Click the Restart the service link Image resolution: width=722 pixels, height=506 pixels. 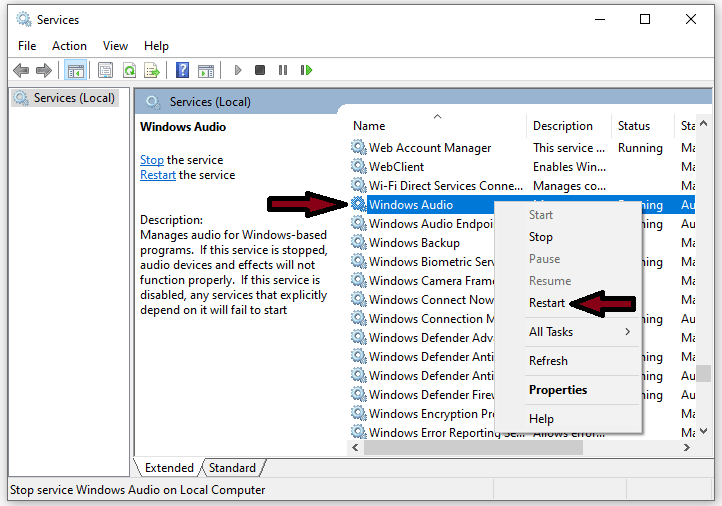click(x=158, y=175)
